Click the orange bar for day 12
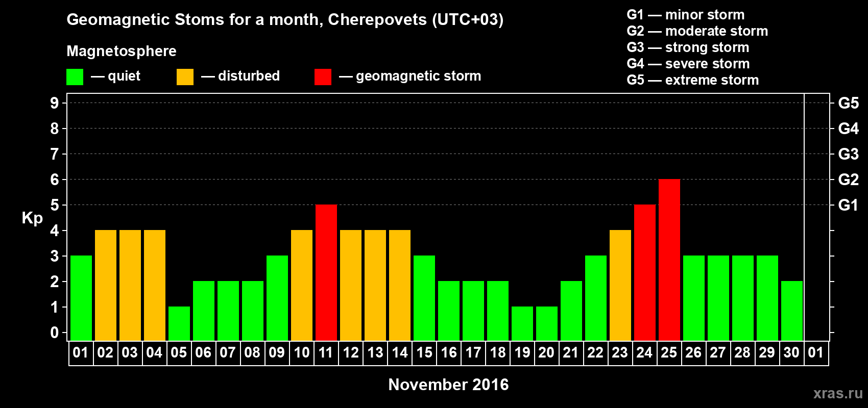Image resolution: width=868 pixels, height=408 pixels. (351, 286)
